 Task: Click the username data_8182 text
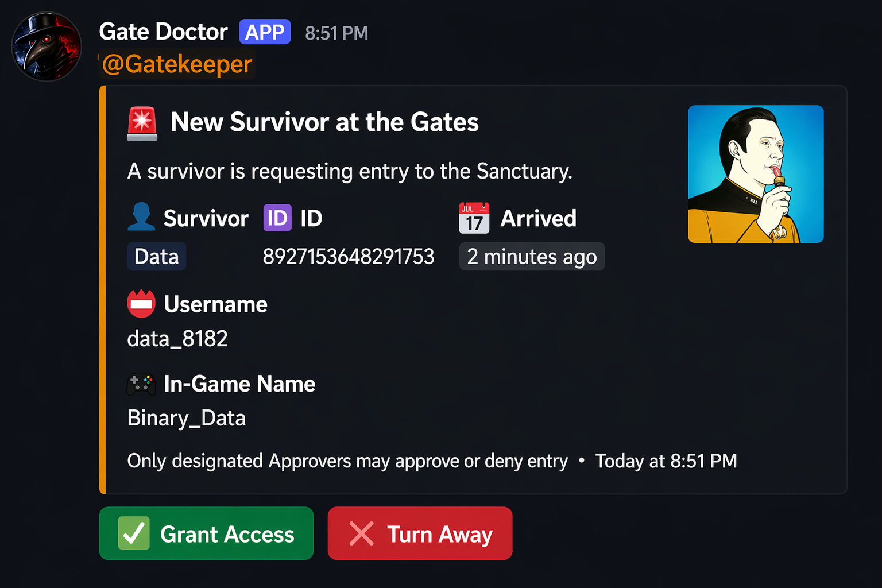tap(177, 339)
